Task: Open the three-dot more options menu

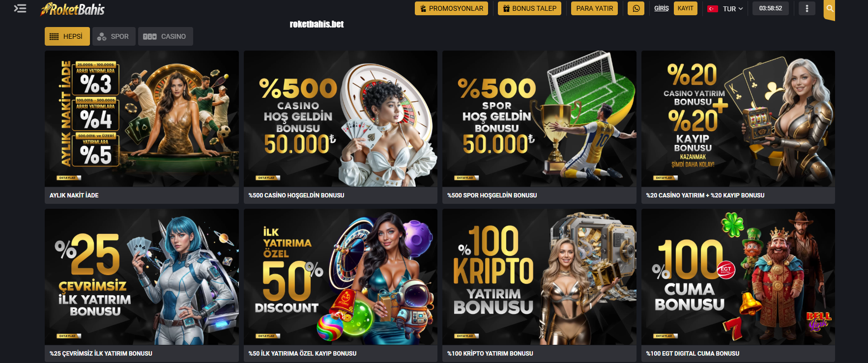Action: tap(807, 8)
